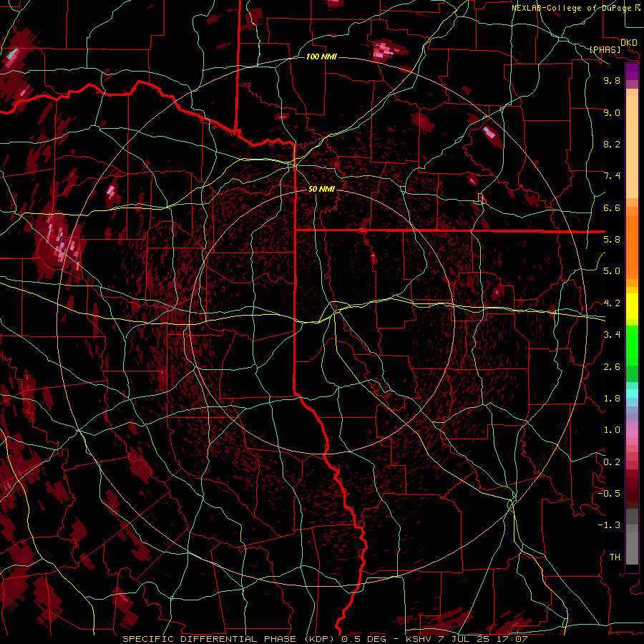Select the 7.4 value on the scale

point(612,176)
